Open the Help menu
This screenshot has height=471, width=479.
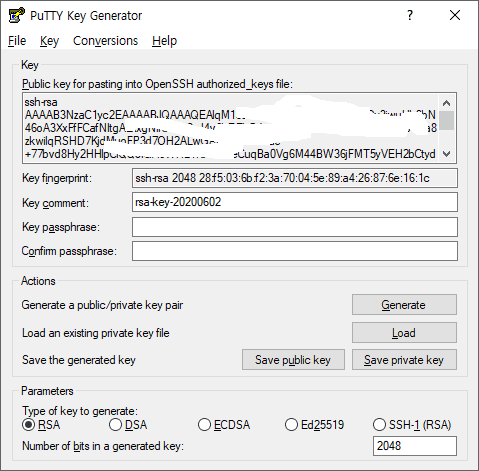point(164,41)
